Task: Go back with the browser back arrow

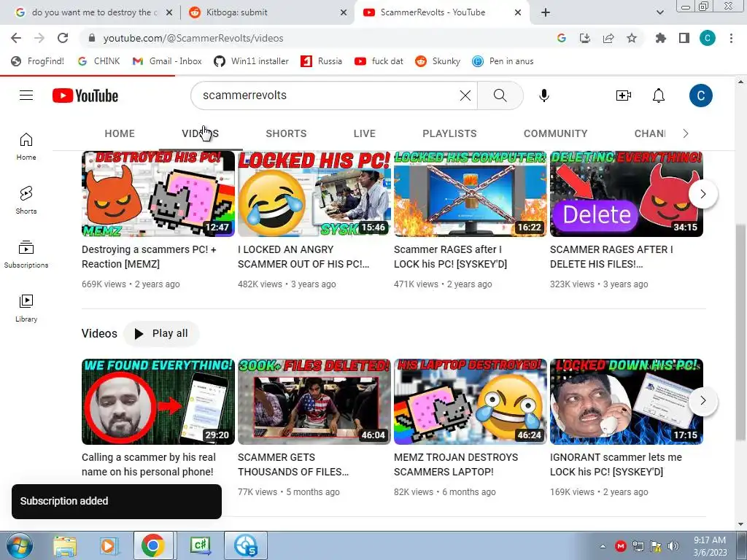Action: pos(16,38)
